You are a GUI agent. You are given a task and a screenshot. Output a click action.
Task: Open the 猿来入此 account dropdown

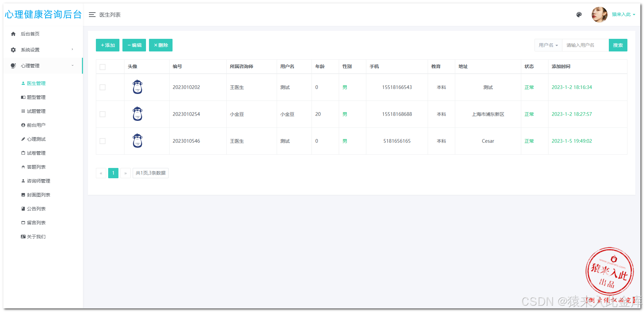623,15
